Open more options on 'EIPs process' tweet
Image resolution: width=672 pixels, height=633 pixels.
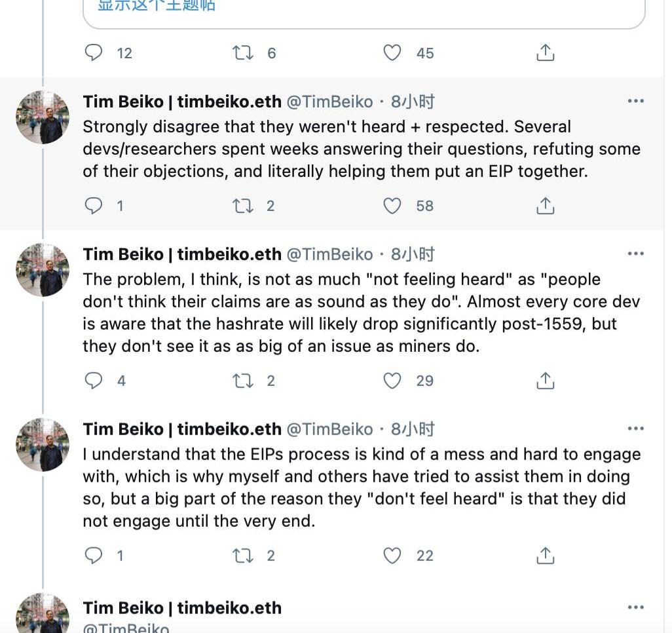[x=635, y=429]
